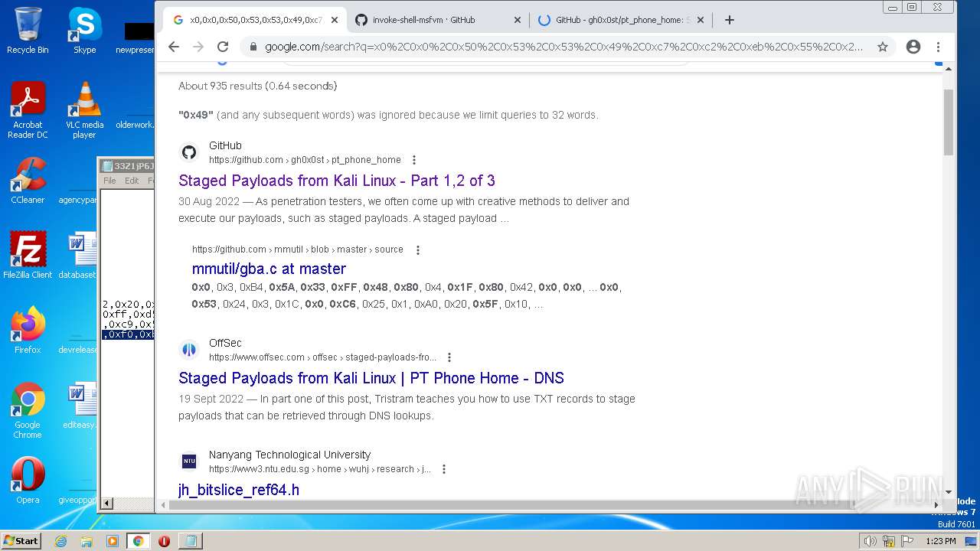
Task: Click the Chrome taskbar button
Action: tap(138, 541)
